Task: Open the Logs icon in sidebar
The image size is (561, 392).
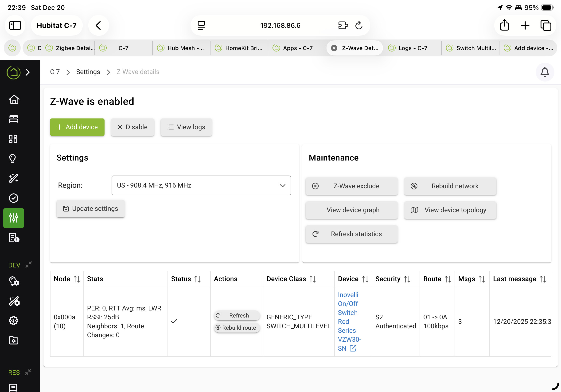Action: [14, 238]
